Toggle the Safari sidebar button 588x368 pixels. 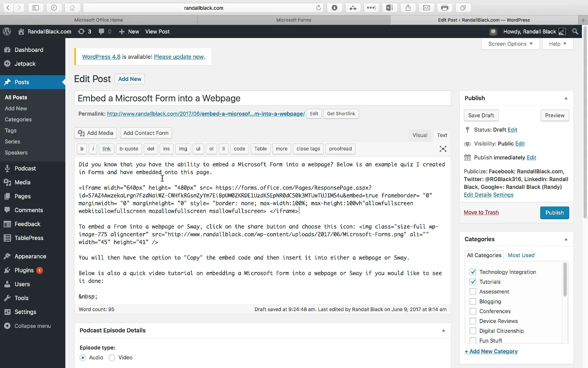36,8
